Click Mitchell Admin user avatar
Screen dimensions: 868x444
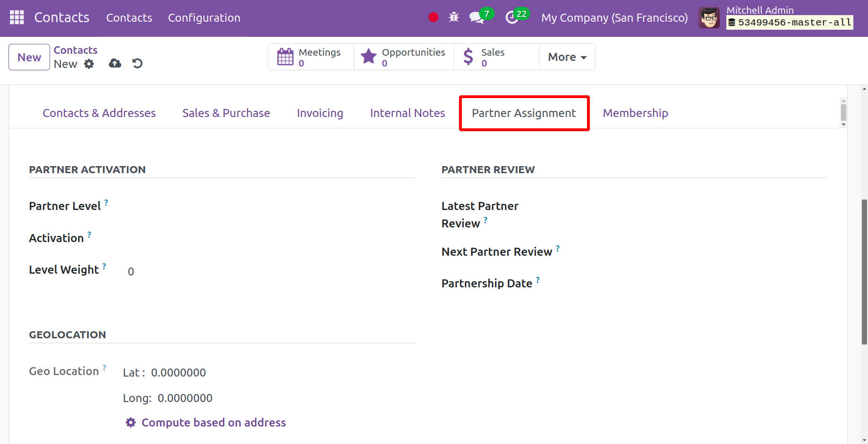[x=709, y=18]
